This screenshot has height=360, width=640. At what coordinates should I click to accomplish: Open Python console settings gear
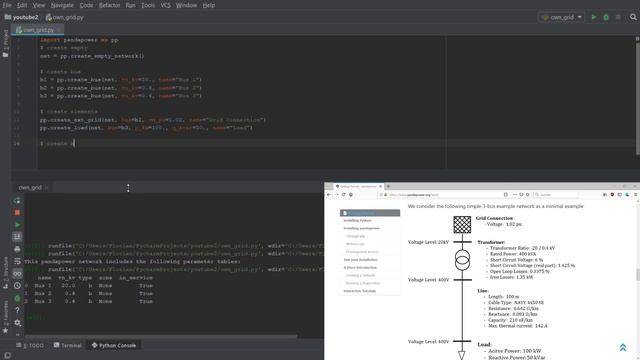point(17,322)
